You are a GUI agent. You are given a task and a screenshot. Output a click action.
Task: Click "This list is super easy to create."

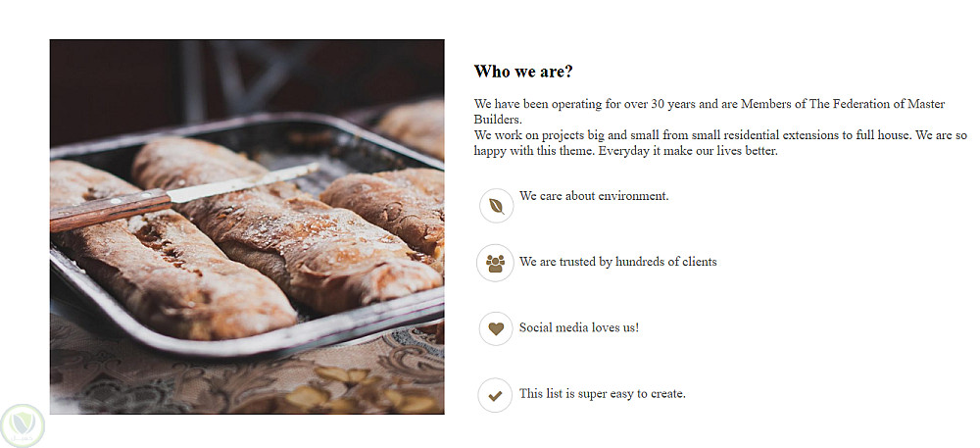click(x=602, y=394)
